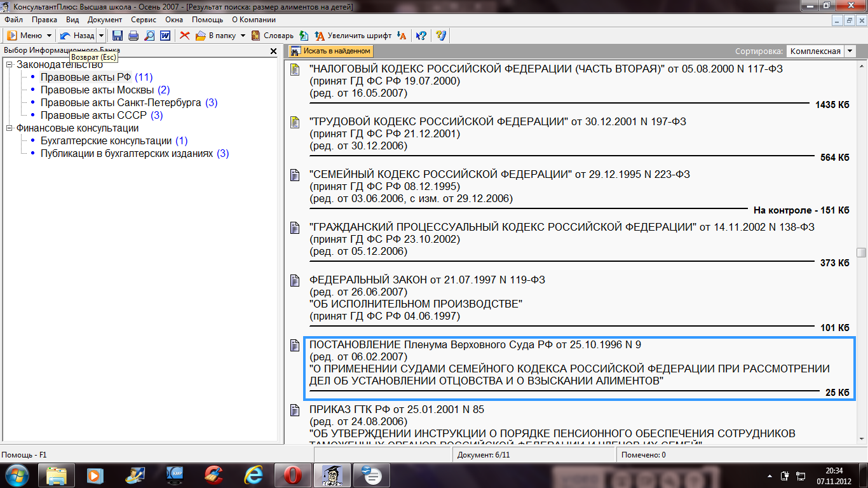The width and height of the screenshot is (868, 488).
Task: Select Правовые акты СССР (3)
Action: pos(102,115)
